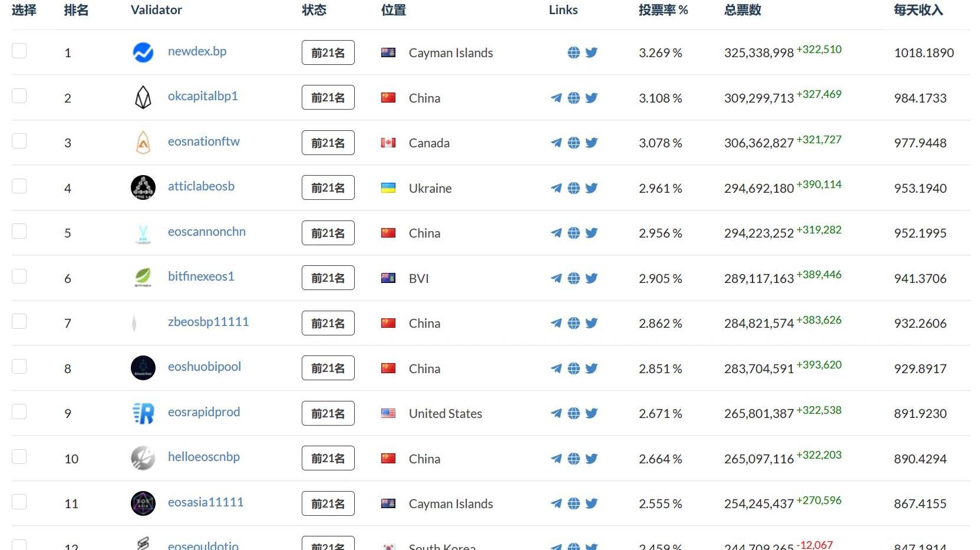This screenshot has width=980, height=550.
Task: Click the 前21名 button for eosnationftw
Action: click(328, 143)
